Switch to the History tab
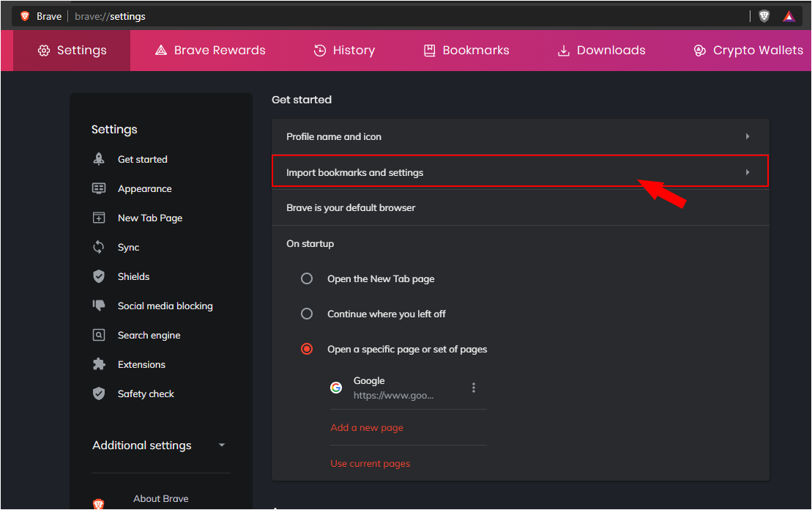Image resolution: width=812 pixels, height=510 pixels. click(344, 51)
